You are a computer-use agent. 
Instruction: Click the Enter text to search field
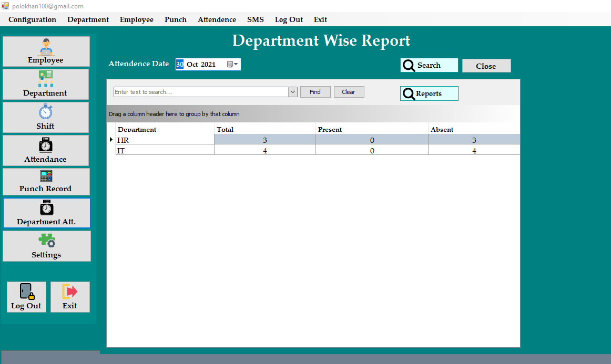[x=200, y=91]
